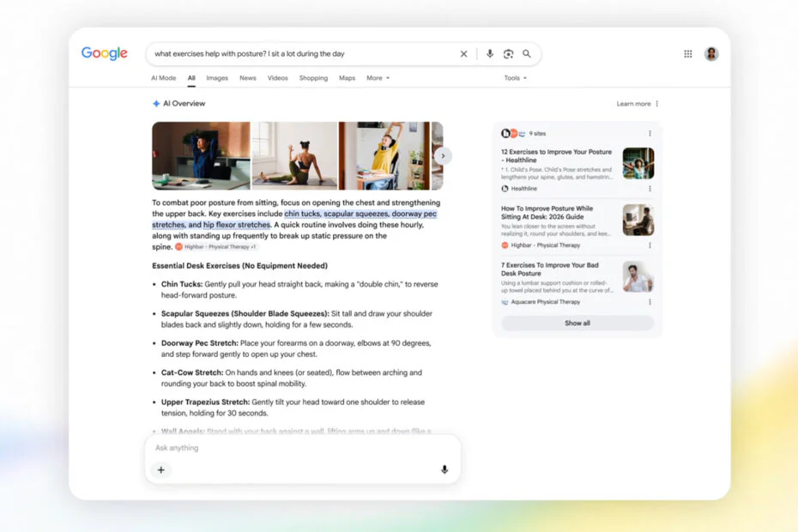Click the Google logo
Viewport: 798px width, 532px height.
(x=105, y=53)
